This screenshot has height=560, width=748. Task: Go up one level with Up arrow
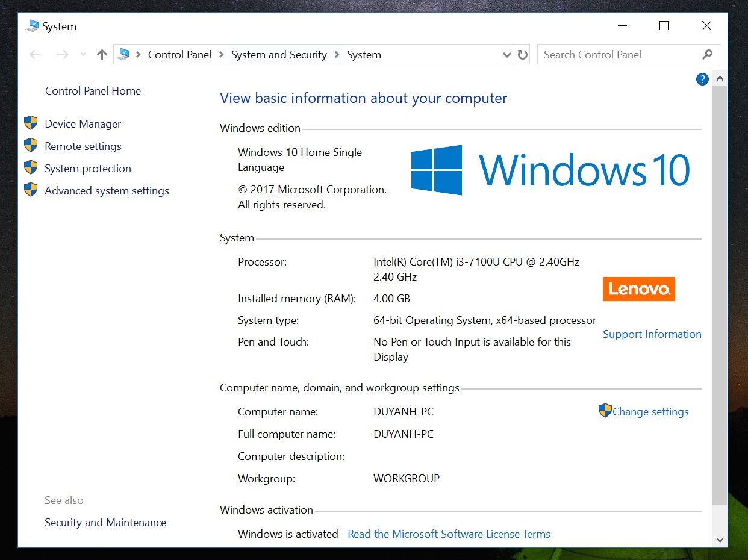pyautogui.click(x=102, y=55)
